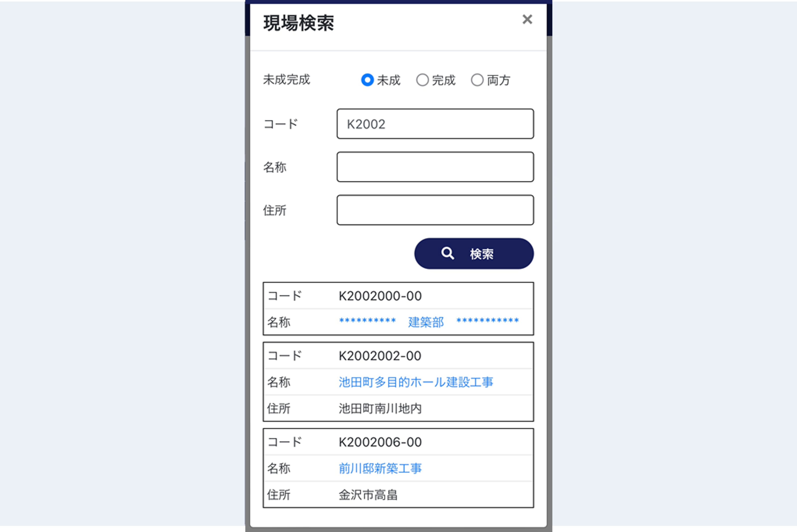Click the 未成 radio label text

coord(389,80)
